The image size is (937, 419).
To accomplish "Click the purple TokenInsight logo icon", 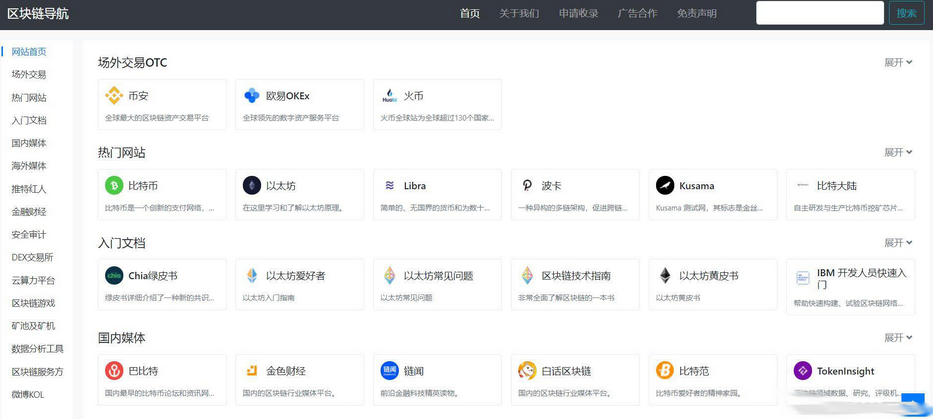I will tap(803, 371).
